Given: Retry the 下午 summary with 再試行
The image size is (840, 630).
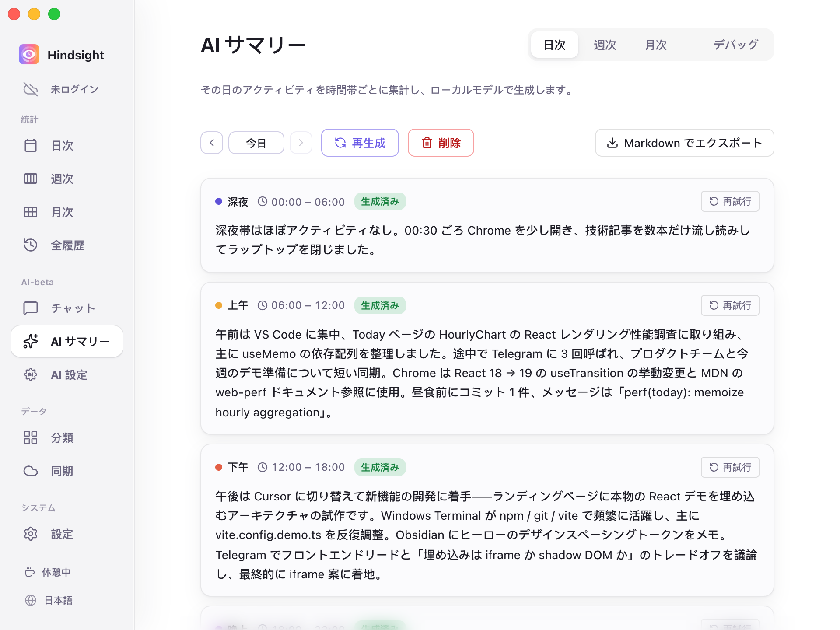Looking at the screenshot, I should click(730, 467).
